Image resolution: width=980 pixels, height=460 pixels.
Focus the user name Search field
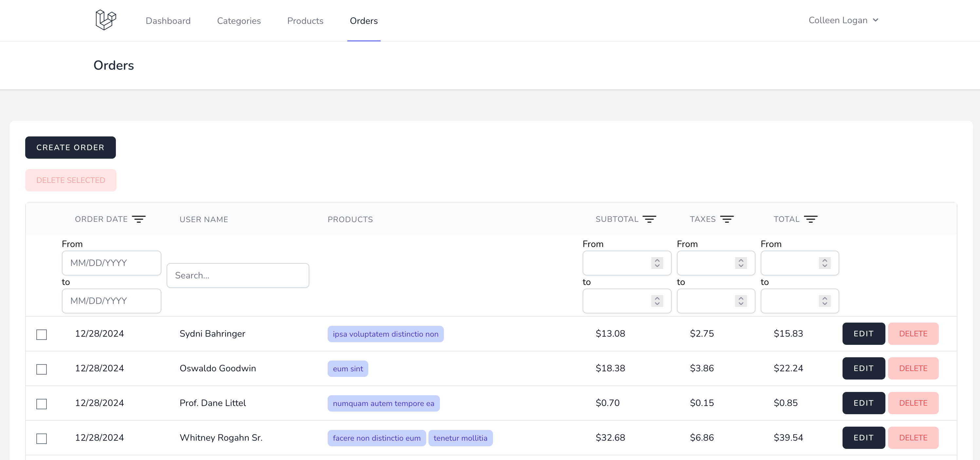pos(238,275)
